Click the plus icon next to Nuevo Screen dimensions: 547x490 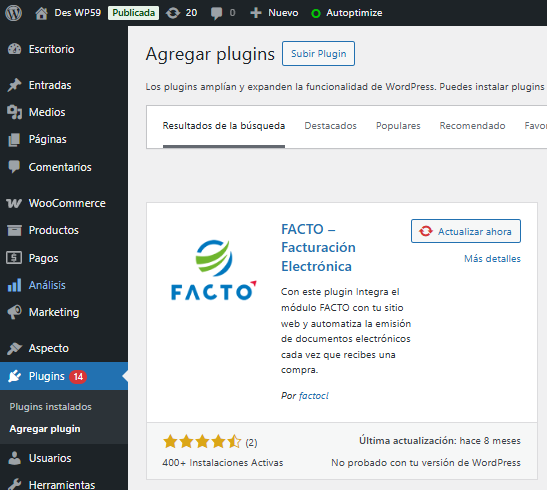[x=256, y=13]
